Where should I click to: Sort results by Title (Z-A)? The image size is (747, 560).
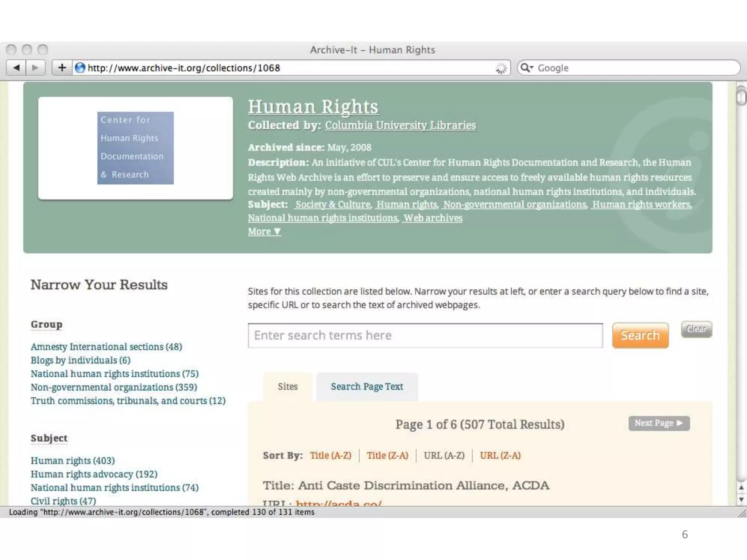[387, 455]
